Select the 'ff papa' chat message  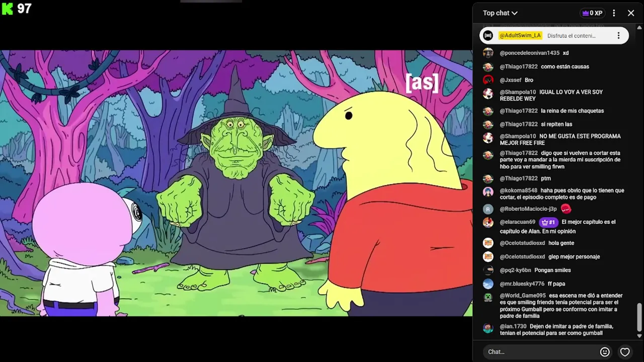pos(556,284)
